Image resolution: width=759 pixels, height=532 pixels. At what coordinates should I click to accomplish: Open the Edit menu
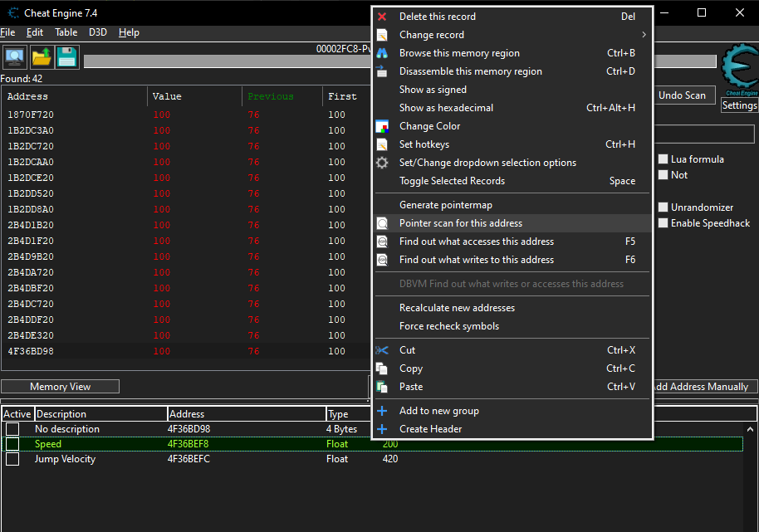click(x=35, y=32)
